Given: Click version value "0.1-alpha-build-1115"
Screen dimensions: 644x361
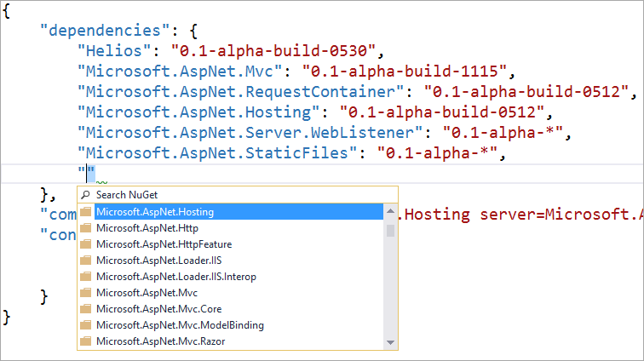Looking at the screenshot, I should pyautogui.click(x=405, y=72).
